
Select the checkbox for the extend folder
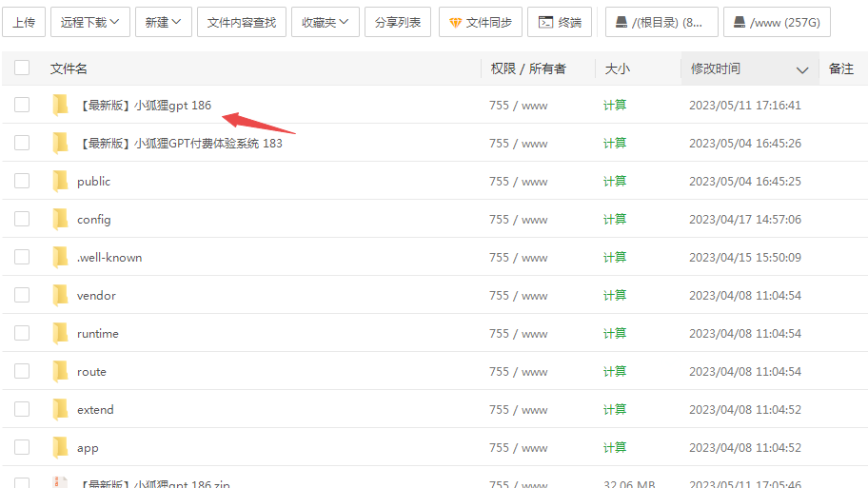point(22,409)
